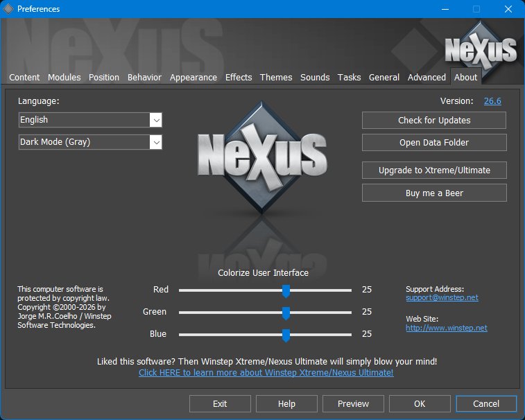This screenshot has width=525, height=420.
Task: Switch to the General tab
Action: pos(384,78)
